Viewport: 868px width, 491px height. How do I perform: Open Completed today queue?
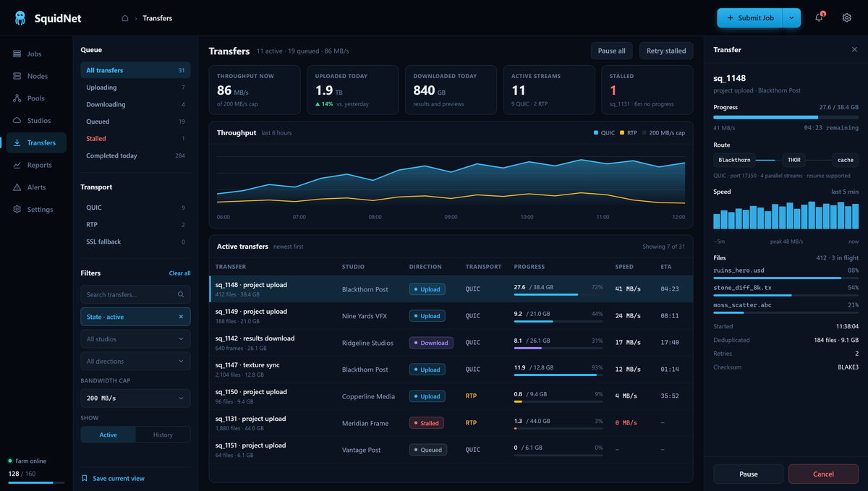(135, 155)
